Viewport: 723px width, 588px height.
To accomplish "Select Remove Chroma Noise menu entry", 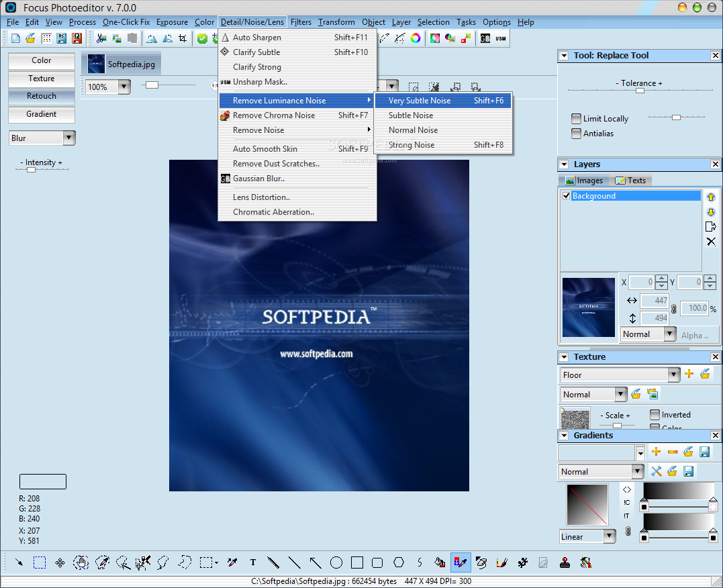I will point(297,115).
